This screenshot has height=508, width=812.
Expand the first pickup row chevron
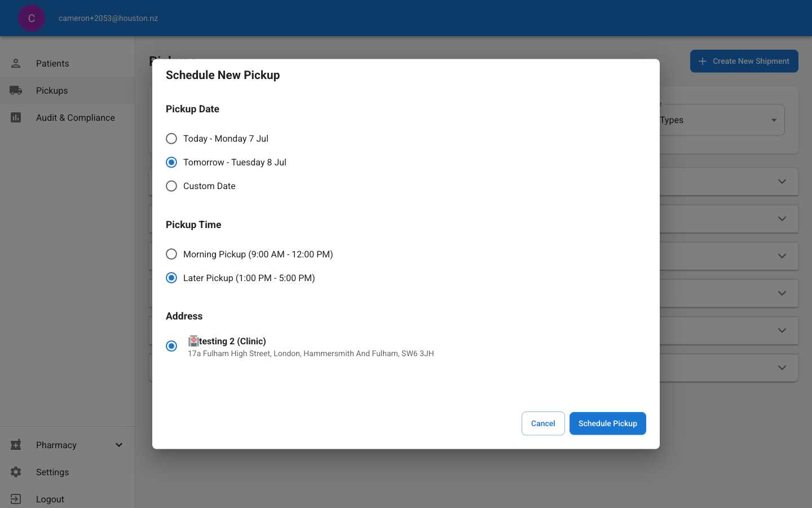782,182
